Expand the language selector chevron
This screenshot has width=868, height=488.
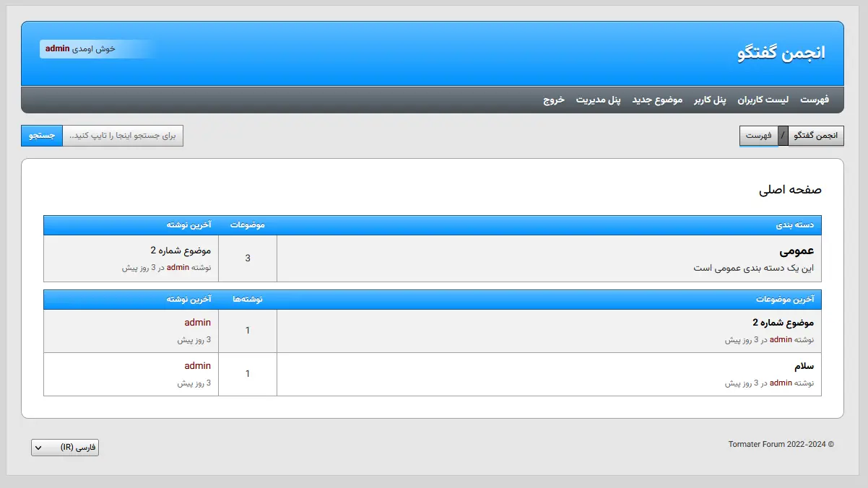(39, 448)
